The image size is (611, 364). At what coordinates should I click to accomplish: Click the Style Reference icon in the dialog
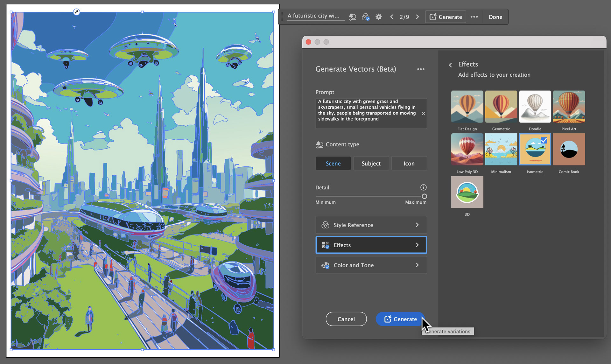[x=325, y=225]
